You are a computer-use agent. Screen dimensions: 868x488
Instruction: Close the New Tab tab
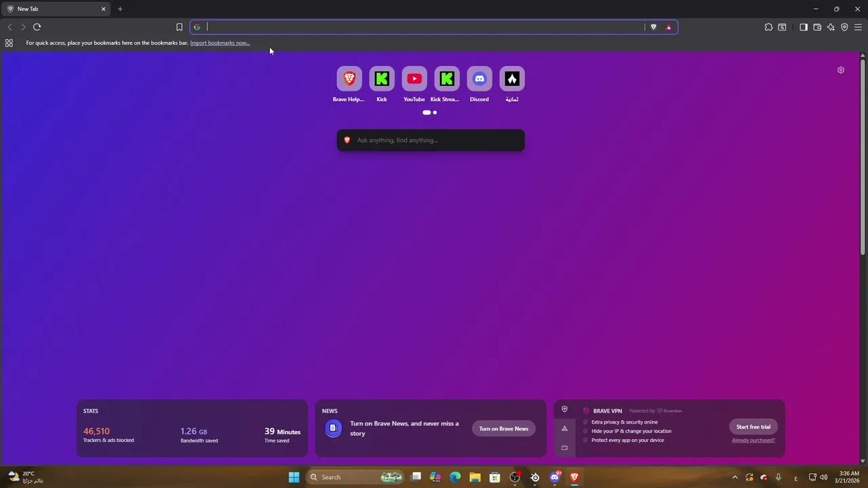point(104,9)
